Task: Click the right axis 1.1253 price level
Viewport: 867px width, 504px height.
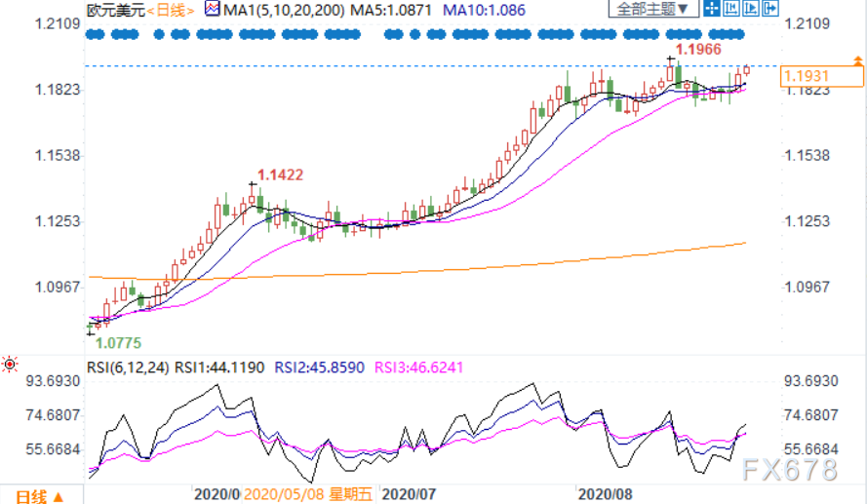Action: (808, 221)
